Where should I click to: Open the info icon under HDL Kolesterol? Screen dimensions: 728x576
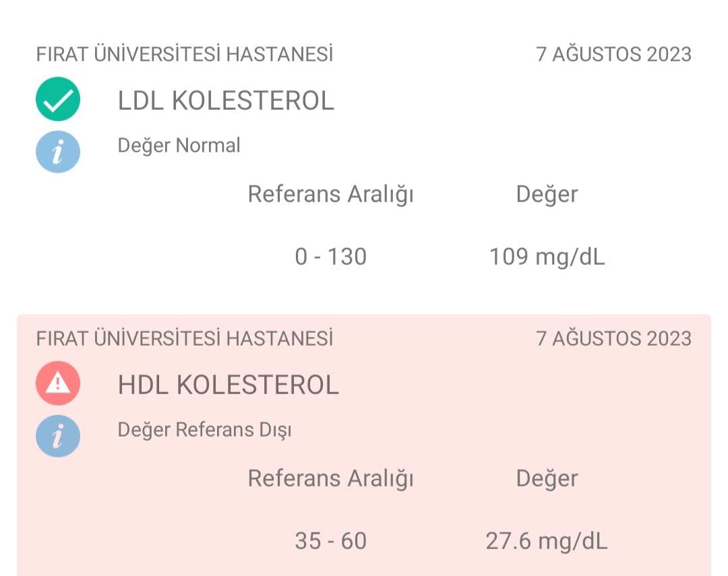pyautogui.click(x=58, y=437)
